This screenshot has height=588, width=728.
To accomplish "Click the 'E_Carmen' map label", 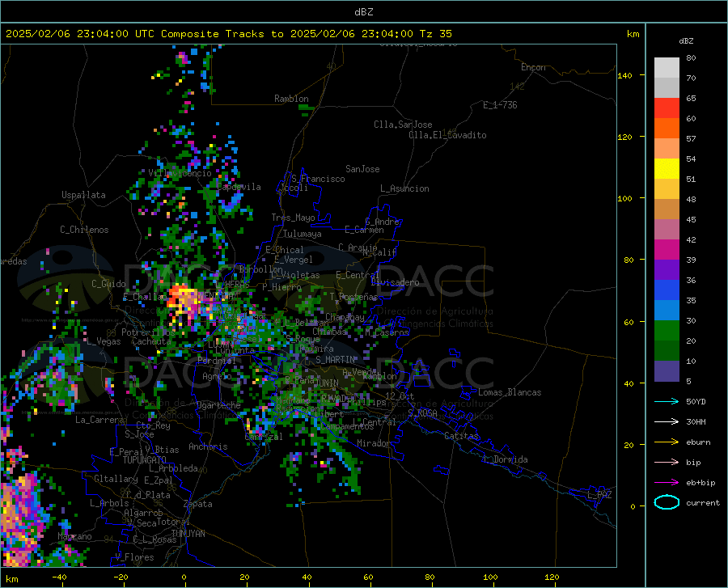I will (364, 230).
